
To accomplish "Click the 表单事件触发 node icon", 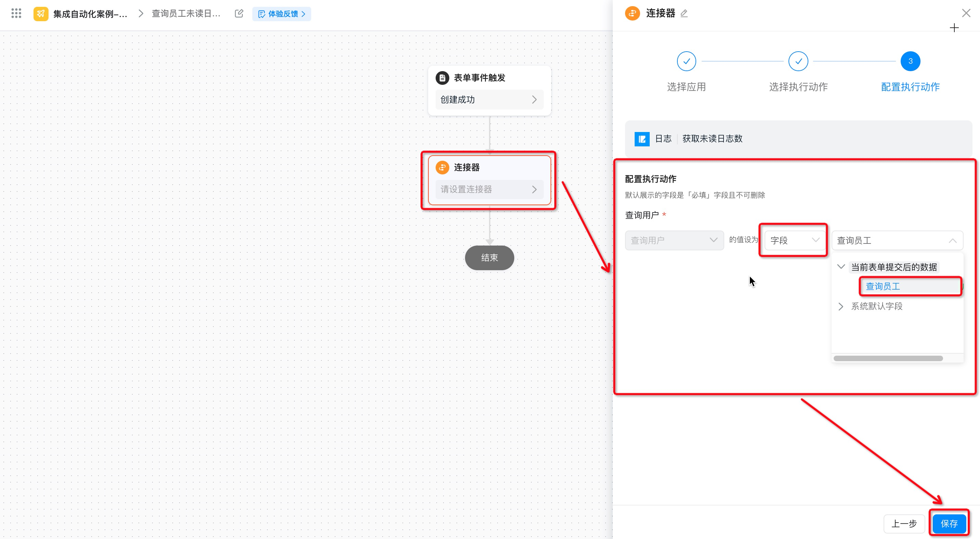I will (442, 78).
